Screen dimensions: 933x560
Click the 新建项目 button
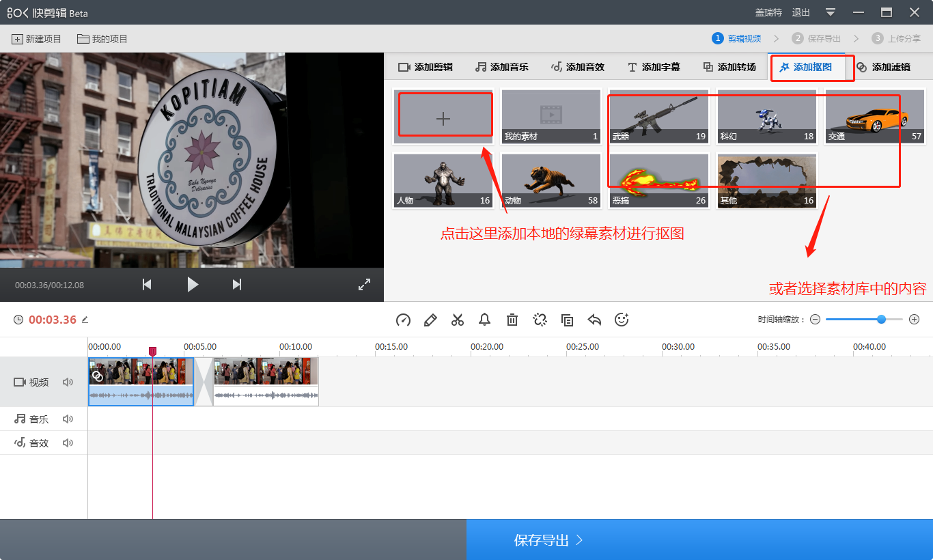click(x=36, y=39)
